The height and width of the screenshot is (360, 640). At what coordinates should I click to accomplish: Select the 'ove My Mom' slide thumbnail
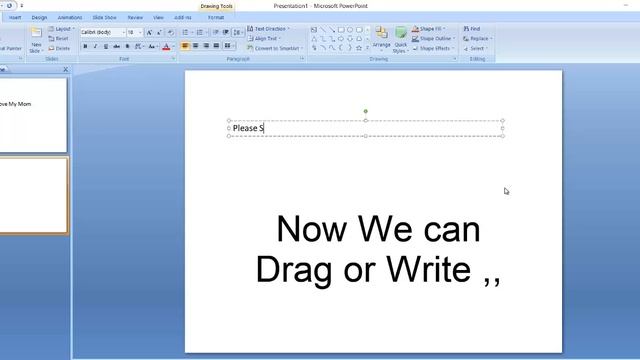33,115
